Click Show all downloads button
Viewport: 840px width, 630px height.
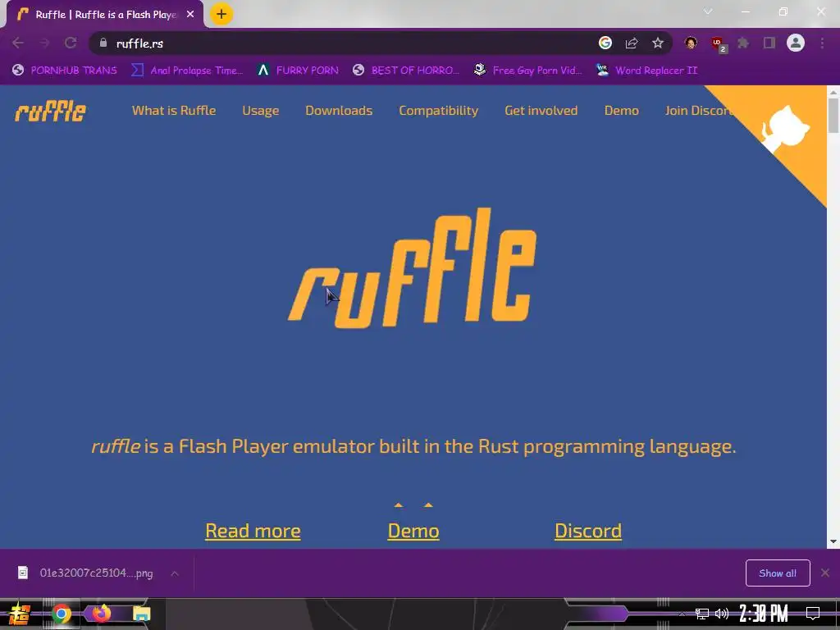(778, 573)
